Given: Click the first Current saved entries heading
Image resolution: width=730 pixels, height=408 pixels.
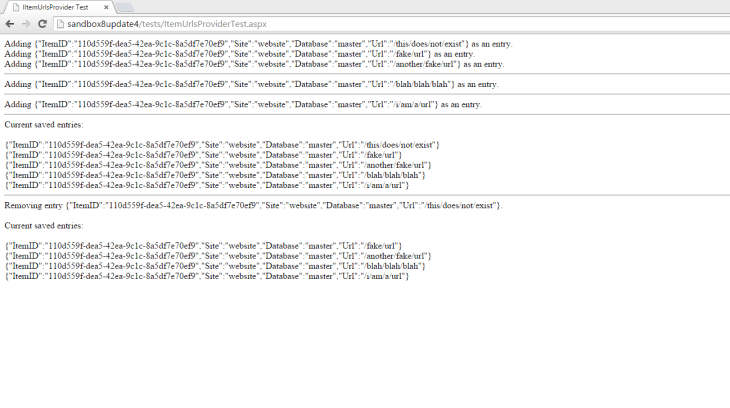Looking at the screenshot, I should tap(44, 125).
